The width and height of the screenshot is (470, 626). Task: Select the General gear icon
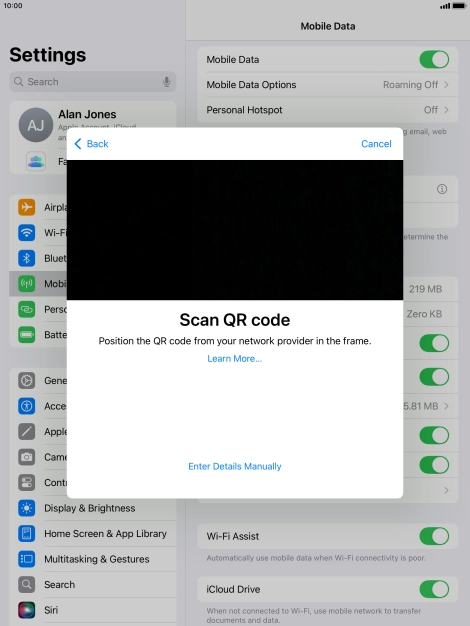click(27, 380)
